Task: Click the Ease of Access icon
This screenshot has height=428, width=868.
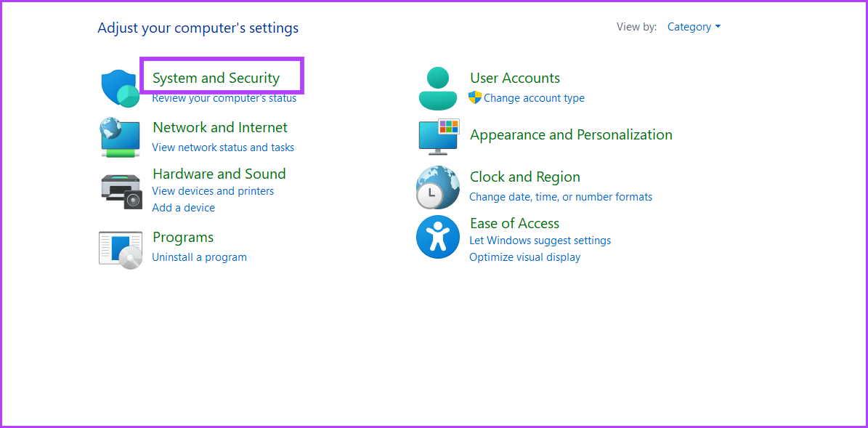Action: click(x=437, y=236)
